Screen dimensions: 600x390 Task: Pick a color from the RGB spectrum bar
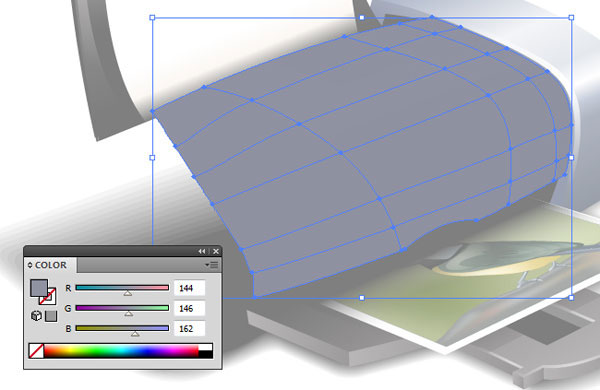(x=121, y=351)
